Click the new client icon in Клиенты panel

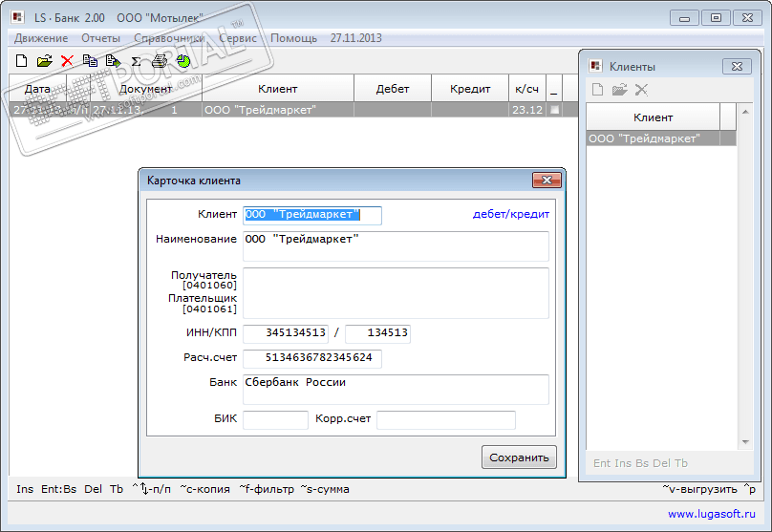point(597,90)
